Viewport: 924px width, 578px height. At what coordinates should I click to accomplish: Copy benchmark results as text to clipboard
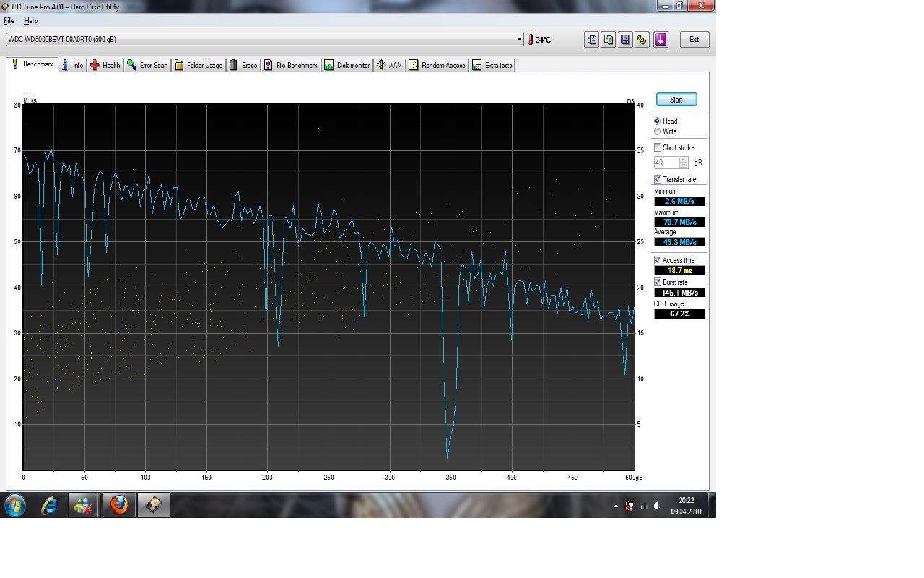pos(591,40)
